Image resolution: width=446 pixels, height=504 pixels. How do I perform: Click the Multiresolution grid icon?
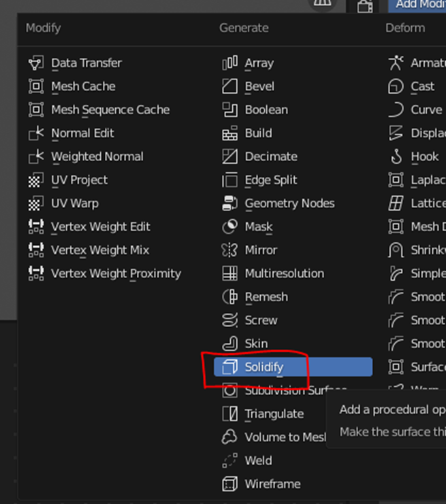point(229,273)
